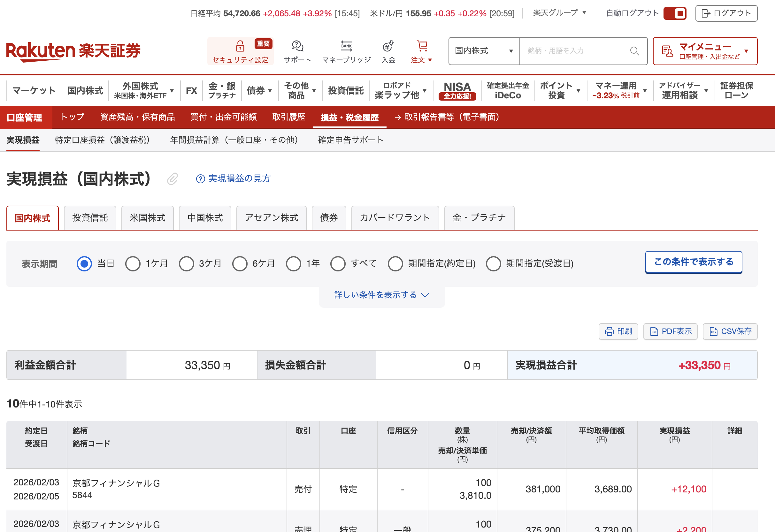The width and height of the screenshot is (775, 532).
Task: Expand 詳しい条件を表示する section
Action: click(x=381, y=295)
